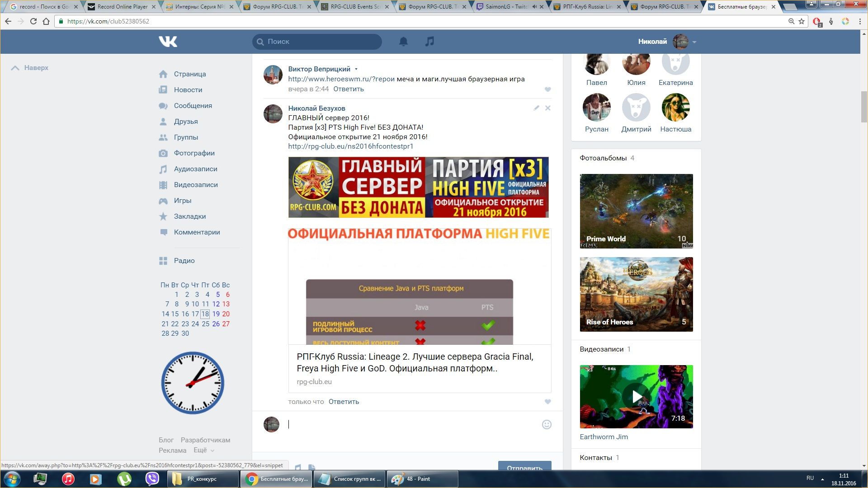Edit Николай Безухов's comment with the pencil
The height and width of the screenshot is (488, 868).
pyautogui.click(x=536, y=108)
